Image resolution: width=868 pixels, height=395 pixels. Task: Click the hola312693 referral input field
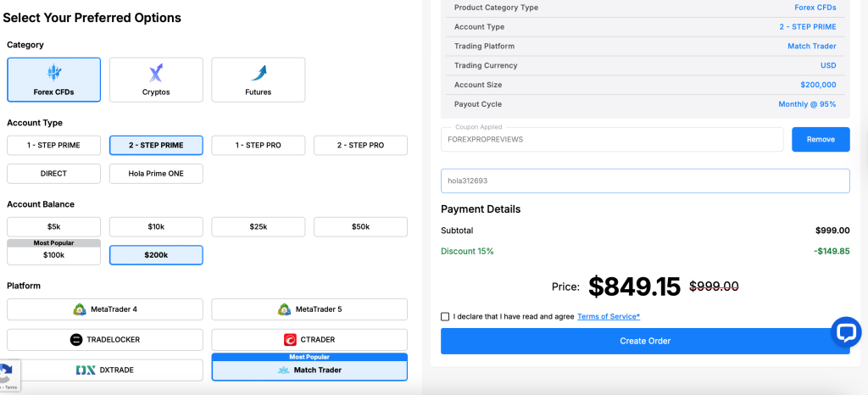click(645, 181)
